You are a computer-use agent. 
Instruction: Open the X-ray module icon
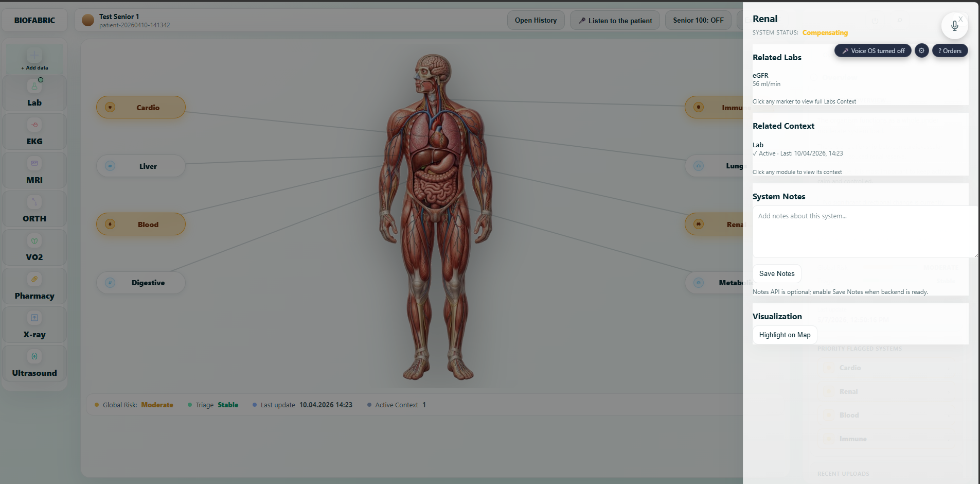(34, 318)
